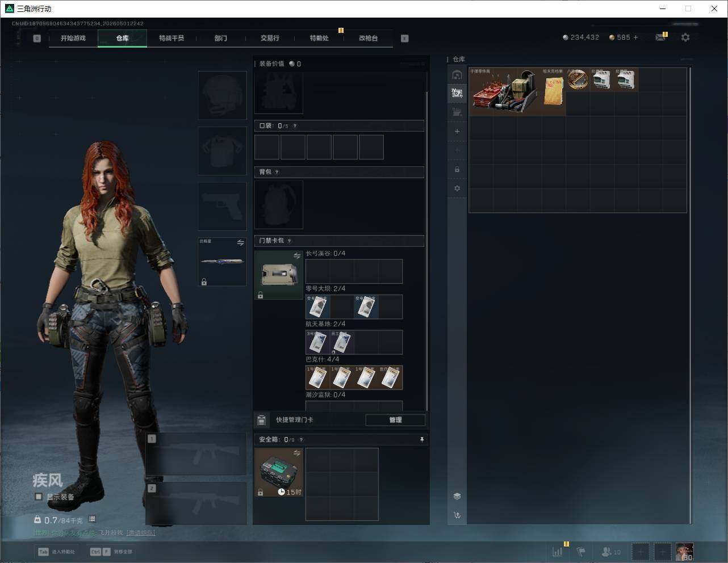The width and height of the screenshot is (728, 563).
Task: Select the chest rig equipment slot
Action: (x=279, y=94)
